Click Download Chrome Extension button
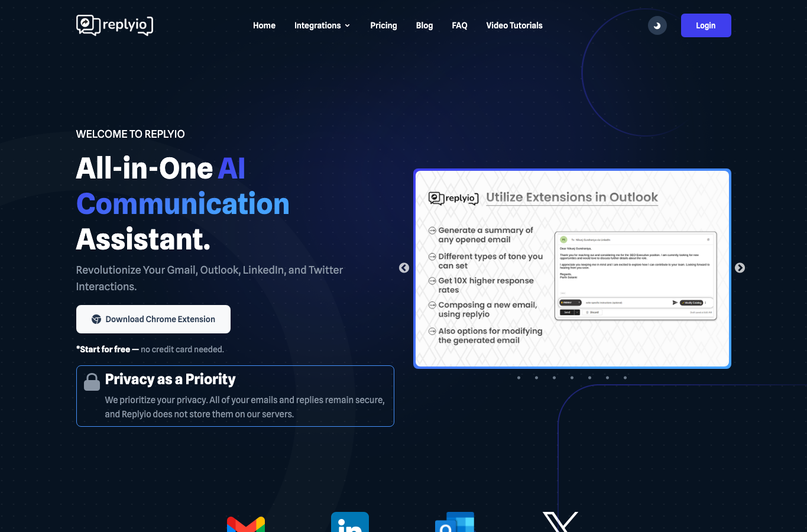This screenshot has width=807, height=532. click(153, 319)
